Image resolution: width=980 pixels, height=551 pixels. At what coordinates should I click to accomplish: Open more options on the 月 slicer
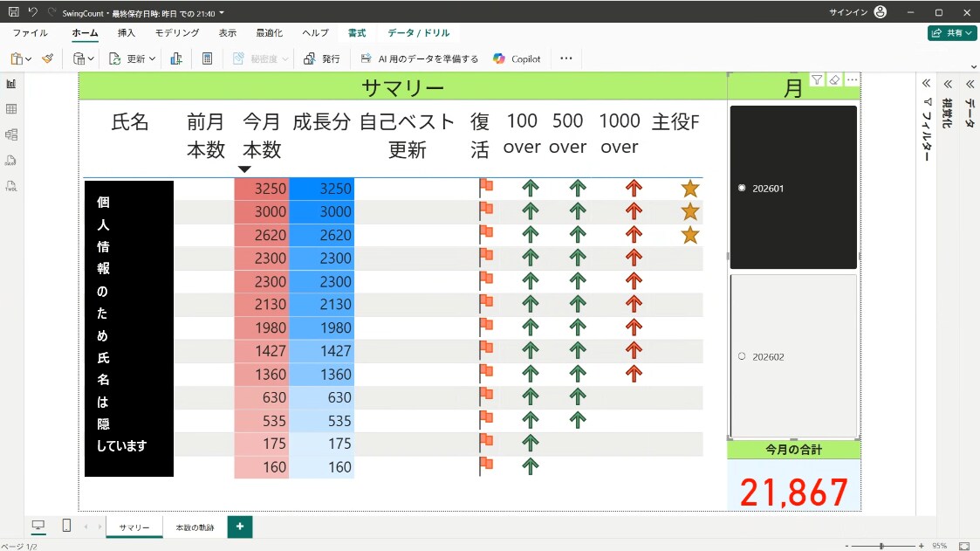point(852,79)
